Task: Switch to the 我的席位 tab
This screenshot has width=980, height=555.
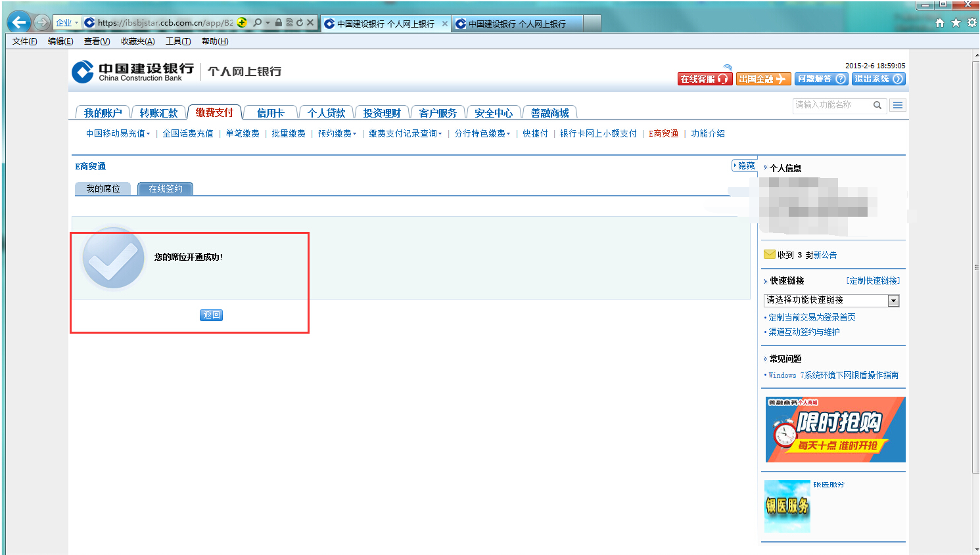Action: [x=103, y=189]
